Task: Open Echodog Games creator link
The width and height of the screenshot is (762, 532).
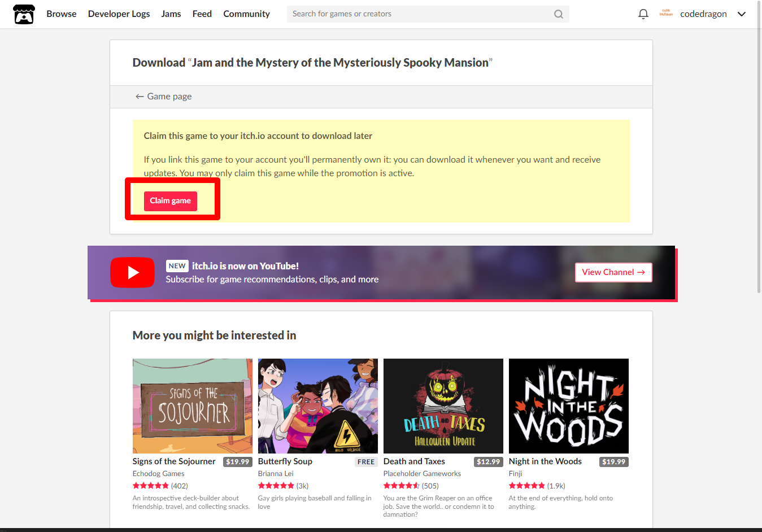Action: [x=159, y=474]
